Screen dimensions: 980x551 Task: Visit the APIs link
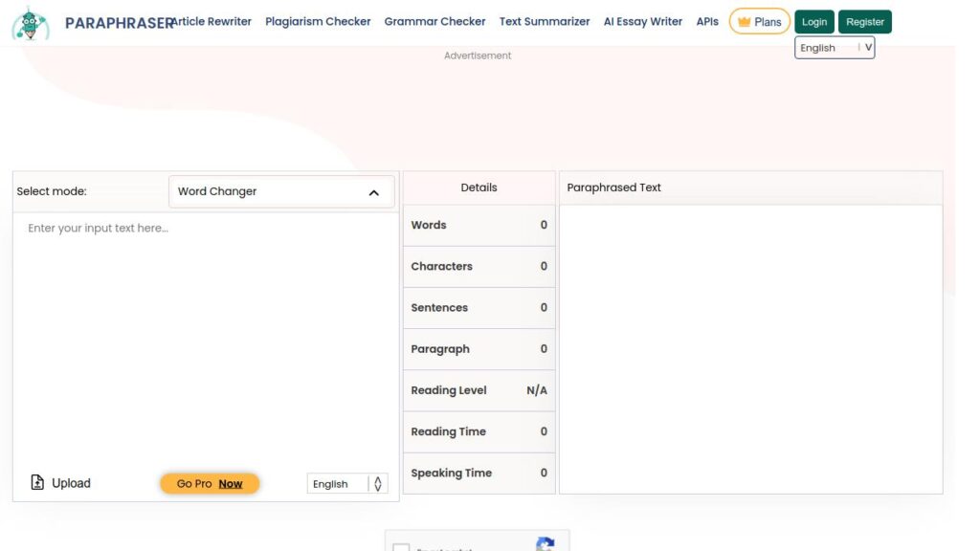[707, 21]
